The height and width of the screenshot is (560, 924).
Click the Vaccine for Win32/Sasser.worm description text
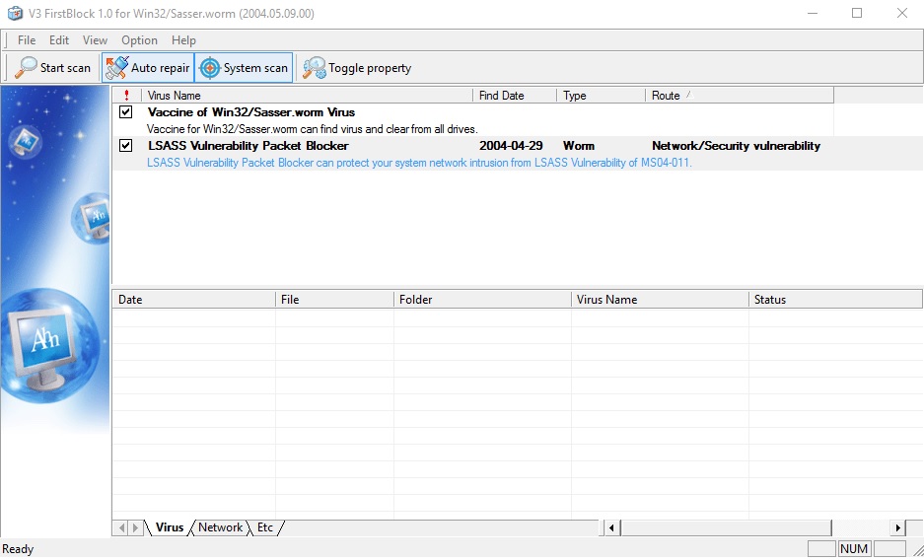(x=312, y=129)
